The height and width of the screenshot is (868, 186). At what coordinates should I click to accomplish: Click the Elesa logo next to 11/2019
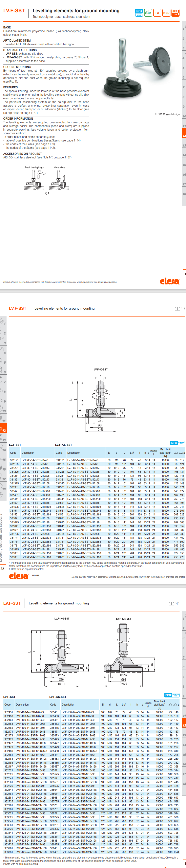19,576
